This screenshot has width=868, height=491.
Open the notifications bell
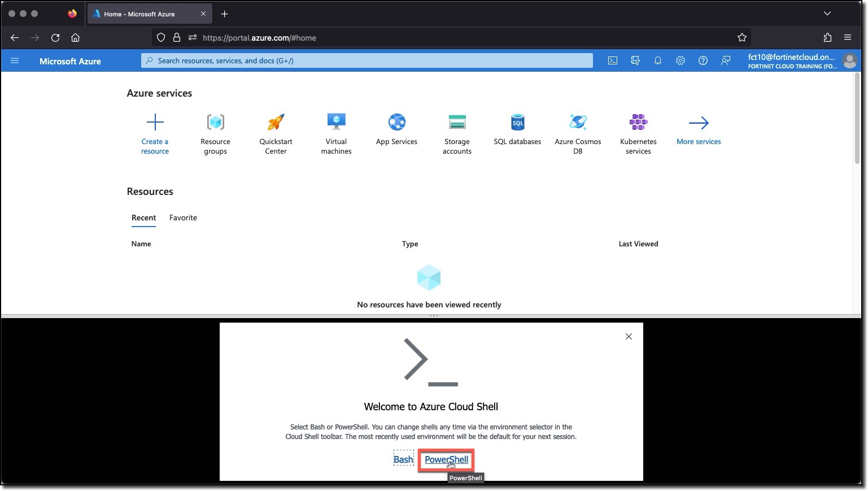658,60
